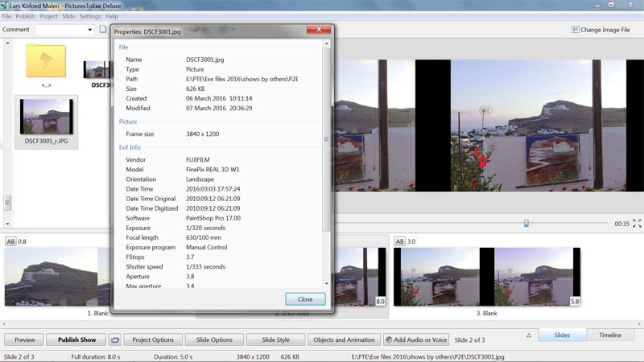
Task: Select slide 1 Blank thumbnail
Action: (x=57, y=277)
